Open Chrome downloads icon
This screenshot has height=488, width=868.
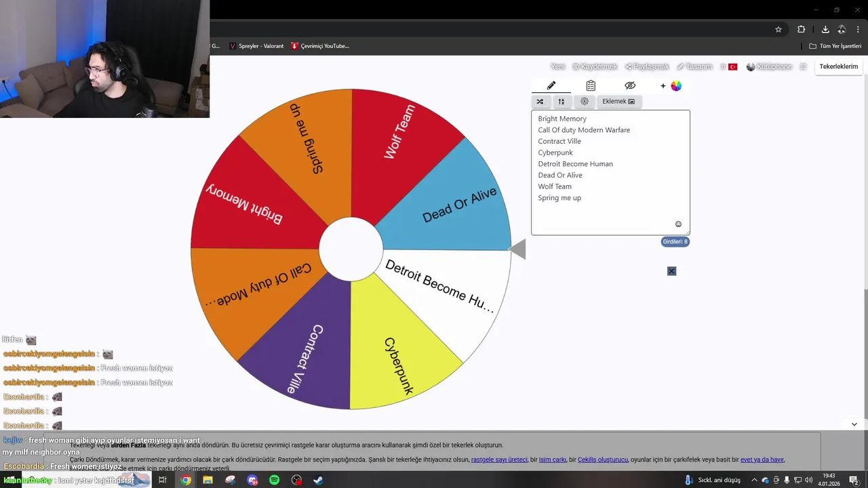point(825,29)
